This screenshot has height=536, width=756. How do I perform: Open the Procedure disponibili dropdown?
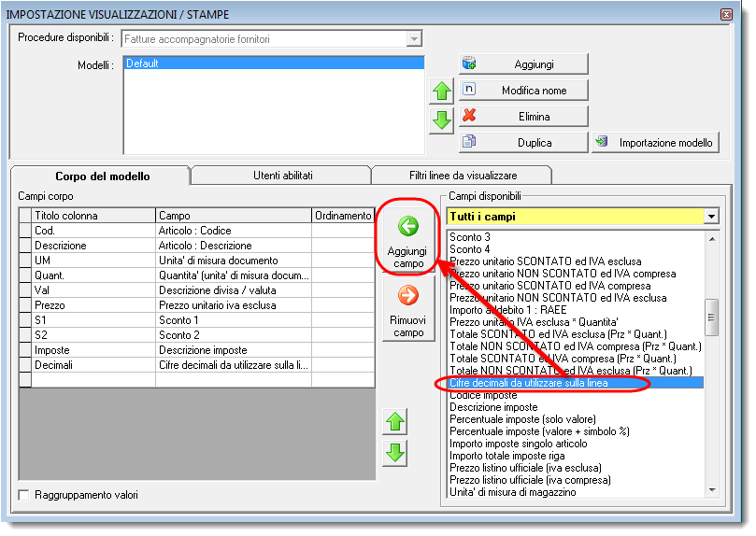(414, 39)
